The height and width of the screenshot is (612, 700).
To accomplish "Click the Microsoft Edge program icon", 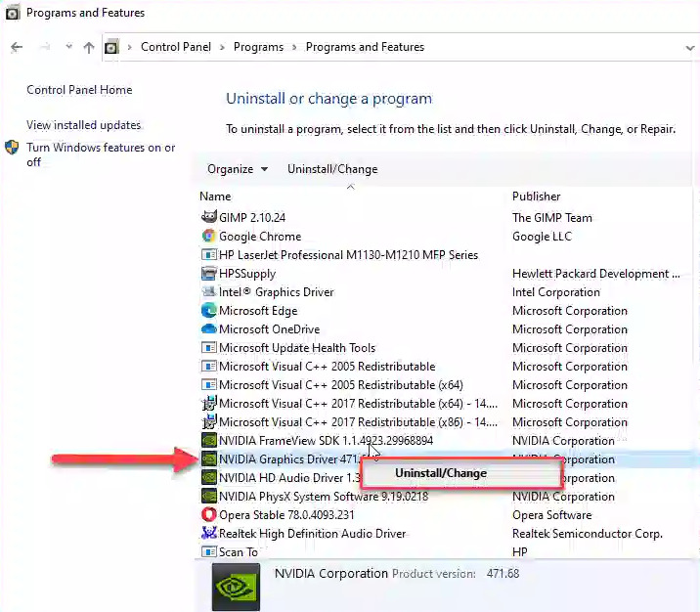I will tap(208, 311).
